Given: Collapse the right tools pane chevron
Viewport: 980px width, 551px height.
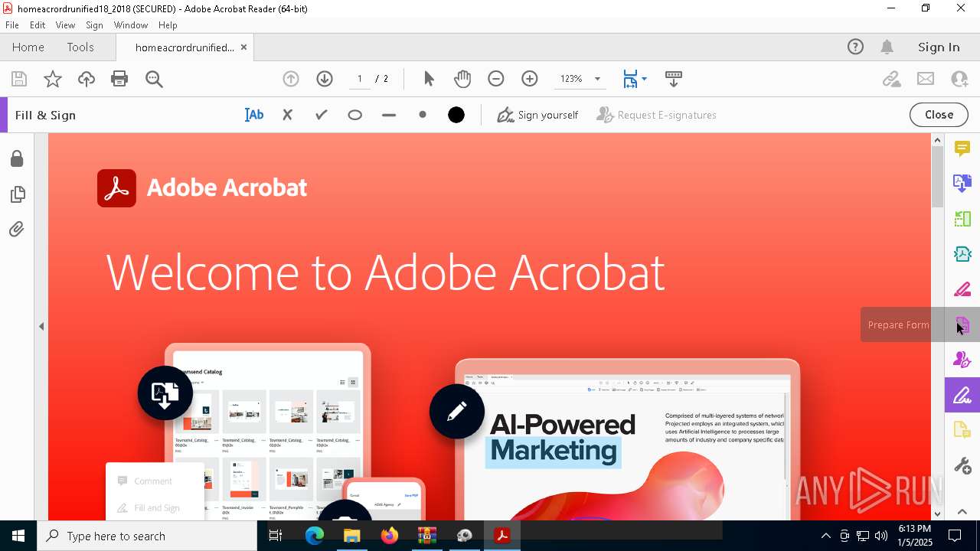Looking at the screenshot, I should (962, 511).
